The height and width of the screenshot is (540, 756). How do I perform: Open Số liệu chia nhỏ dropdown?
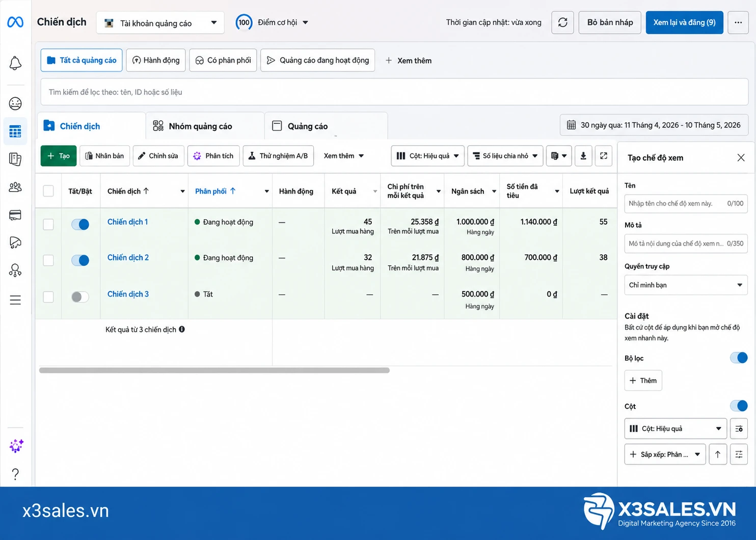[x=505, y=156]
